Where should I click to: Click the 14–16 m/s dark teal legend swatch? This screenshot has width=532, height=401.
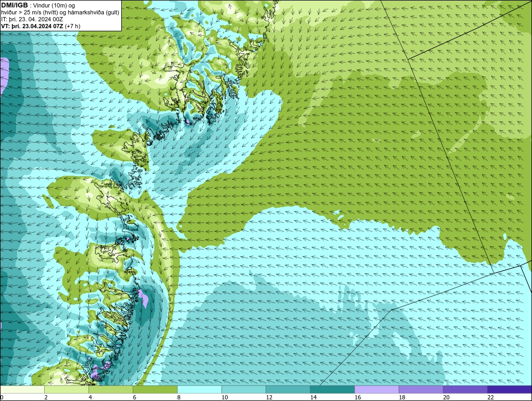point(332,389)
